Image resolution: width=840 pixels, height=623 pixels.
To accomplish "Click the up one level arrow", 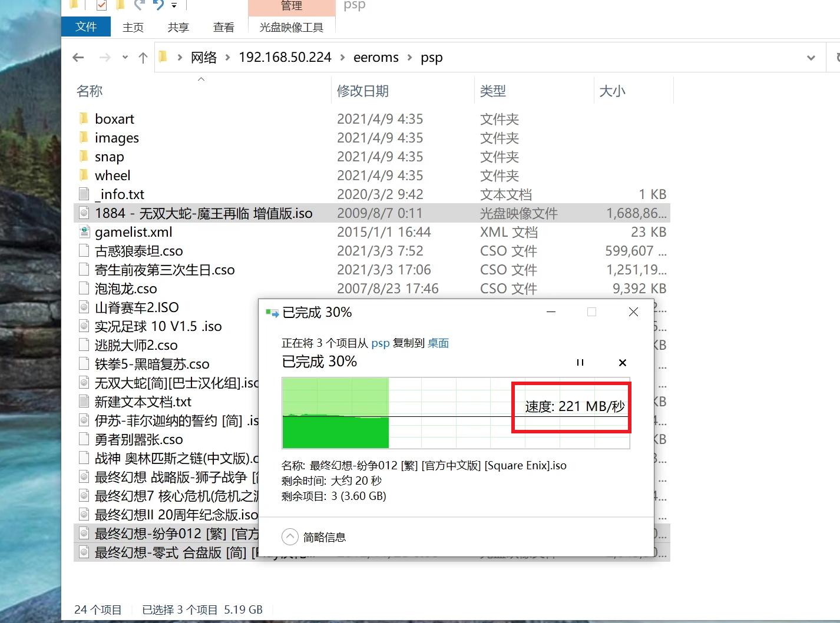I will click(x=143, y=57).
